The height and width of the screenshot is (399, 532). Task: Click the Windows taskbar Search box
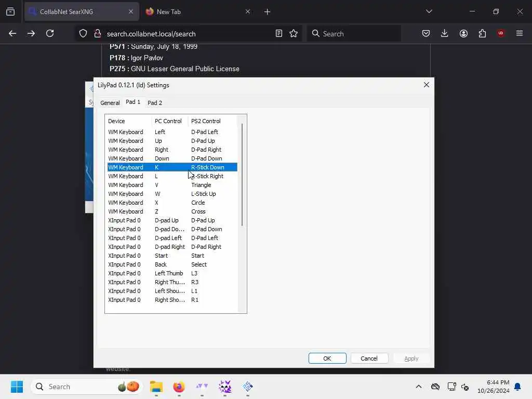click(87, 387)
